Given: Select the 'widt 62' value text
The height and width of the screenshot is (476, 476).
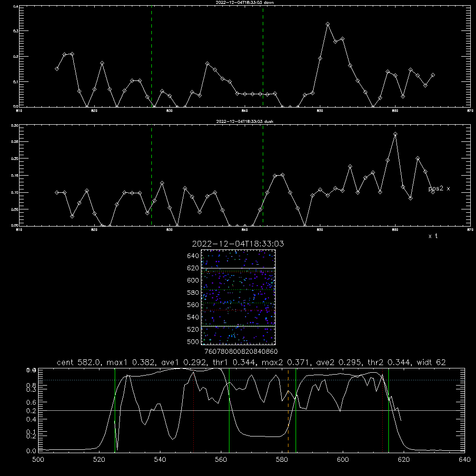Looking at the screenshot, I should click(431, 362).
